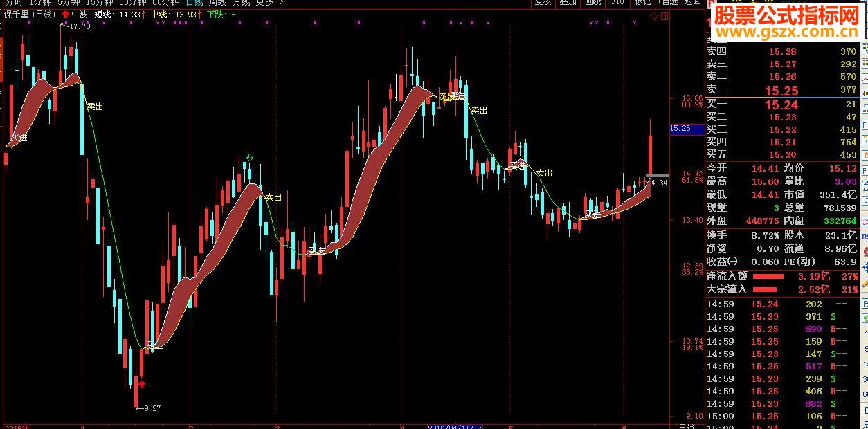This screenshot has height=429, width=868.
Task: Click the 大宗流入 red bar
Action: [765, 289]
